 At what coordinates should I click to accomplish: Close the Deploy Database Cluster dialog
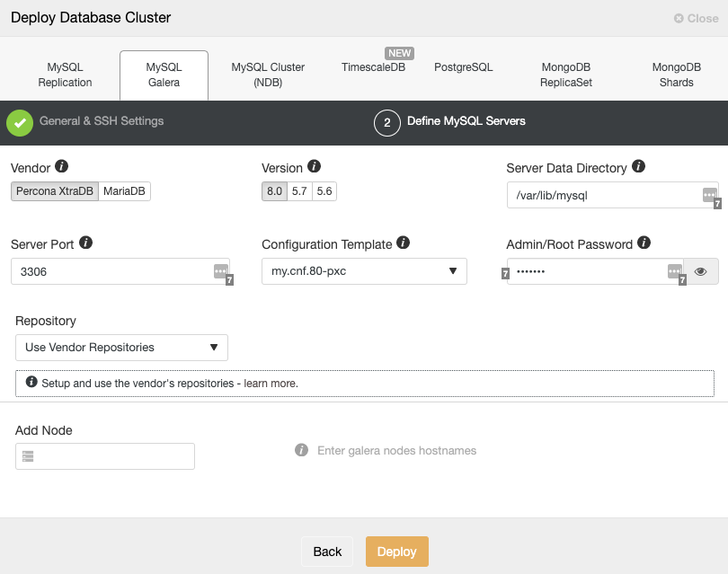[697, 18]
